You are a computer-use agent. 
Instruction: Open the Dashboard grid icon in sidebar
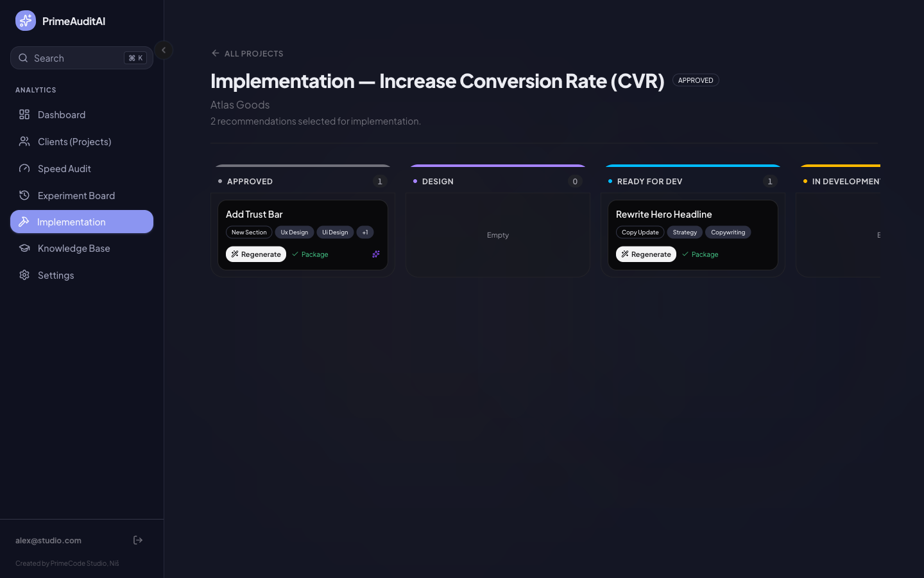click(x=24, y=114)
